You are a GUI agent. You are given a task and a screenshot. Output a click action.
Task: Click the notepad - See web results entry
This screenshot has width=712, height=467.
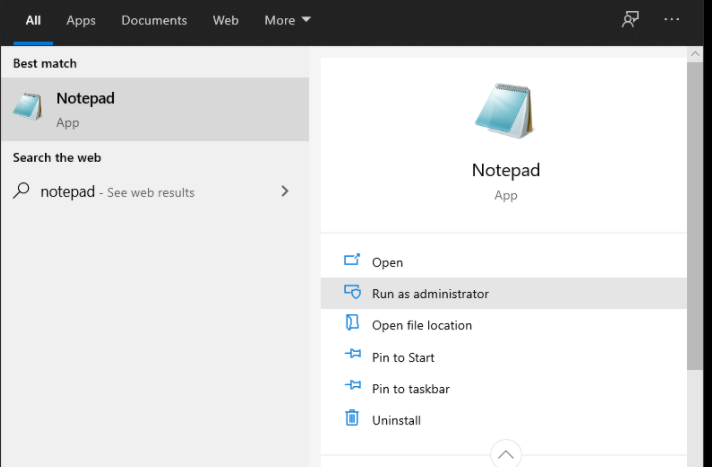(x=155, y=191)
